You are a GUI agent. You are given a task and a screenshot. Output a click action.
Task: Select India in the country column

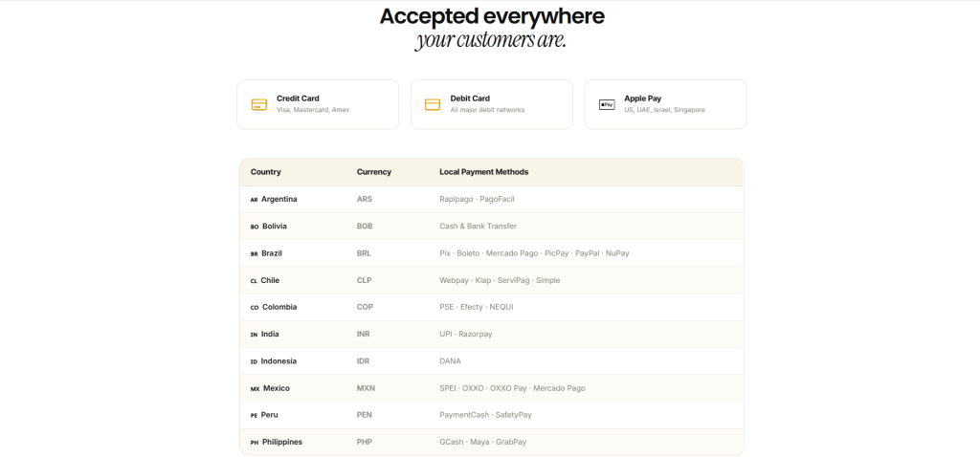point(270,334)
